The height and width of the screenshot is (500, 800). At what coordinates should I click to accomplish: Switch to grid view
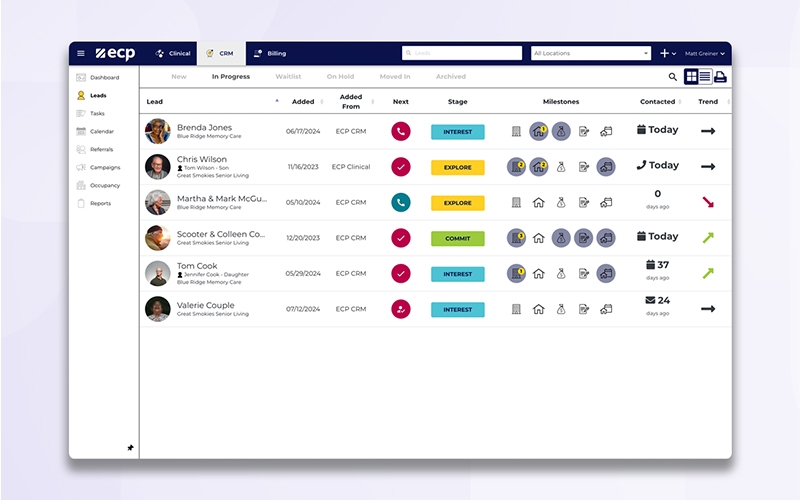691,77
